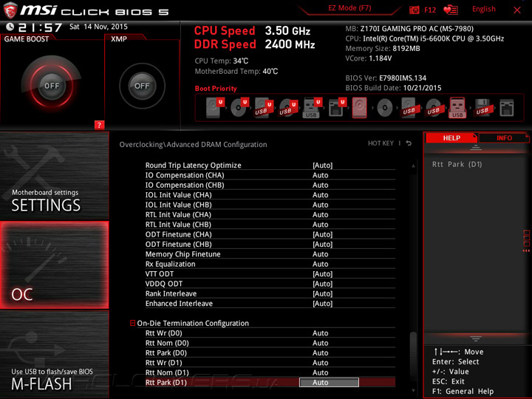This screenshot has height=399, width=532.
Task: Change the language from English
Action: coord(483,9)
